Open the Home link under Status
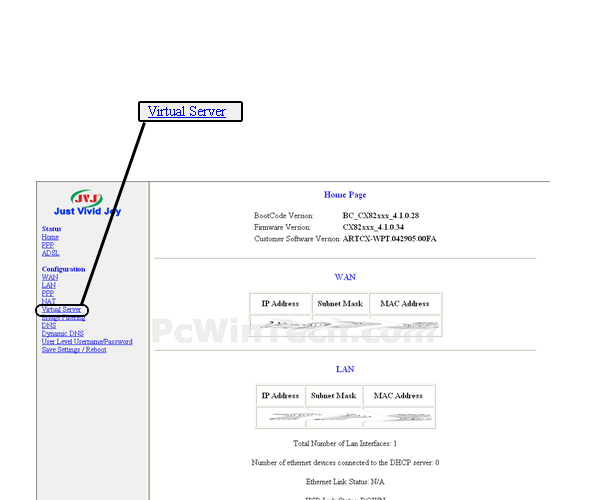 (50, 237)
